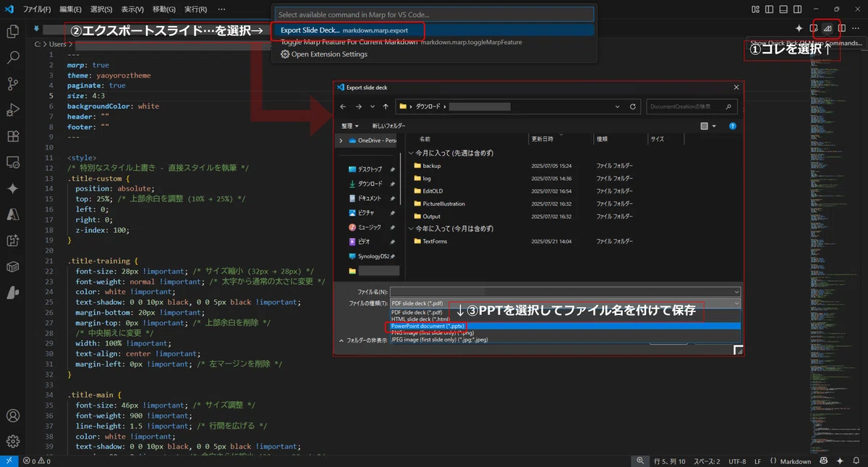Click the DocumentCreation search box
Viewport: 868px width, 467px height.
pyautogui.click(x=692, y=106)
